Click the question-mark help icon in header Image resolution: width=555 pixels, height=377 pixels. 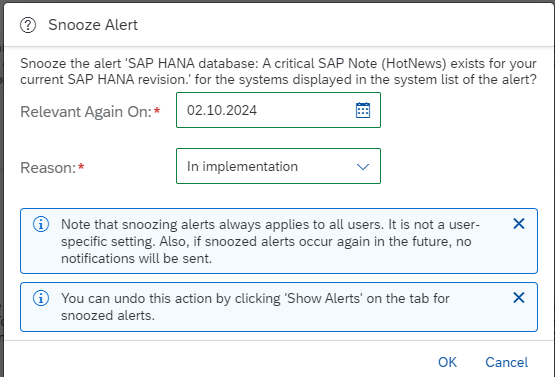[x=28, y=25]
